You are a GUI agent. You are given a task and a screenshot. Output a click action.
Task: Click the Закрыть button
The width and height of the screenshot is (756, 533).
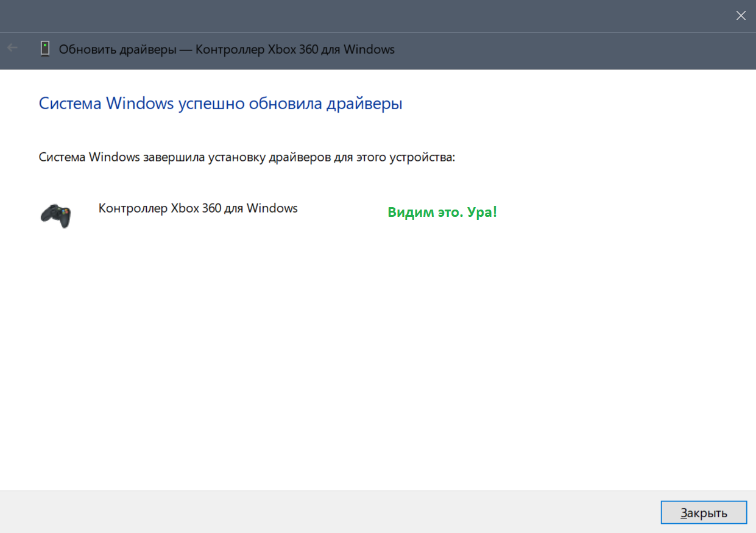[x=704, y=513]
